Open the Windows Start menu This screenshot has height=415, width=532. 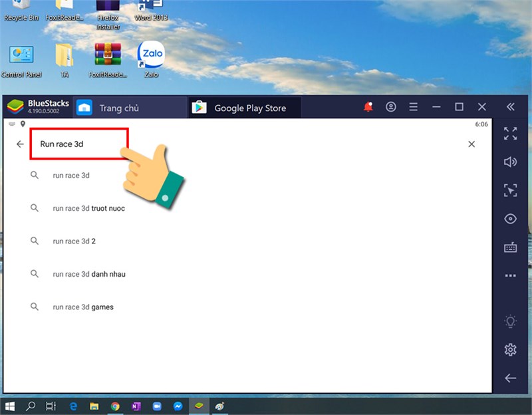coord(10,406)
